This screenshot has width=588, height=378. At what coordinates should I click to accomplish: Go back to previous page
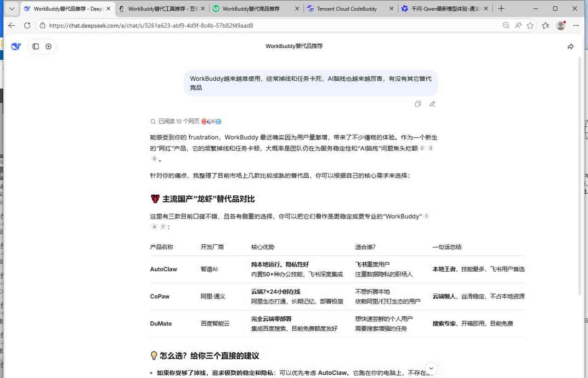click(x=12, y=26)
